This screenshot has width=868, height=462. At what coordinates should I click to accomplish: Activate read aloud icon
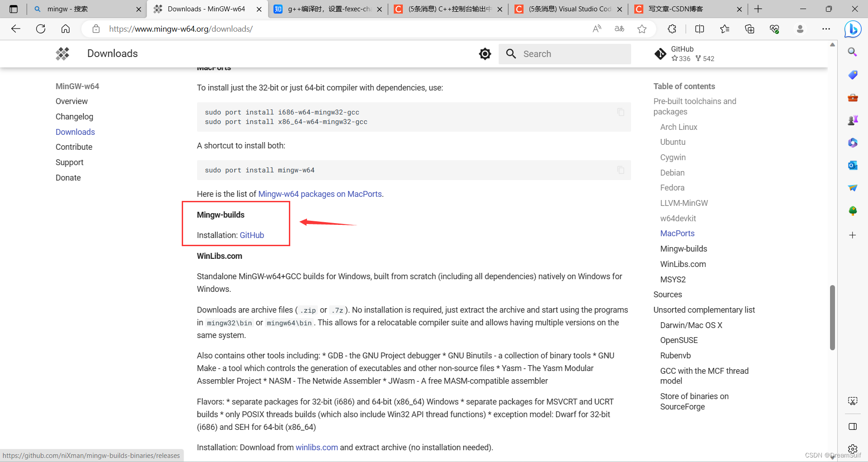coord(597,29)
